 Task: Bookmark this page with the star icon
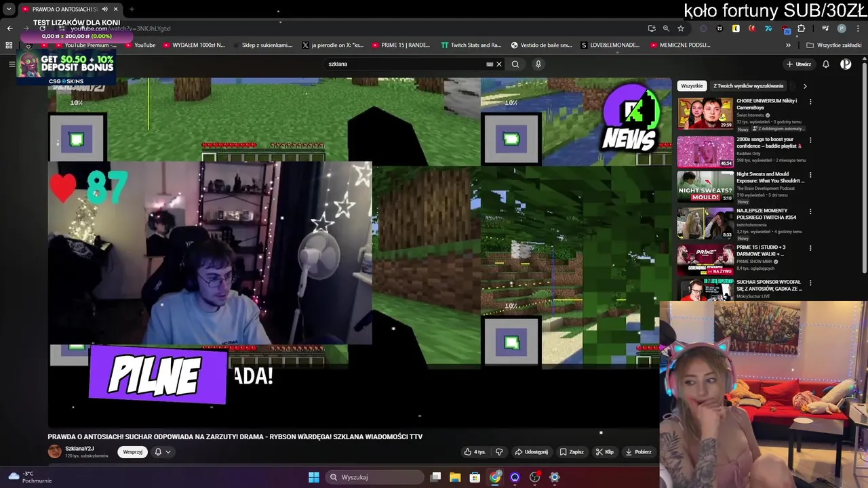coord(681,28)
